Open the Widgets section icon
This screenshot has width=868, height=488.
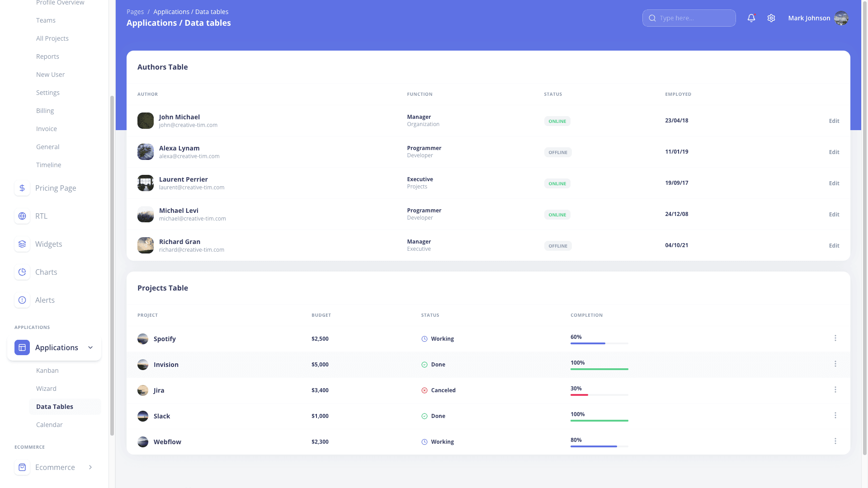(22, 244)
